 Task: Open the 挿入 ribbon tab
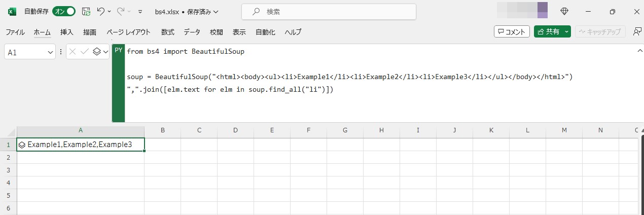[x=67, y=32]
